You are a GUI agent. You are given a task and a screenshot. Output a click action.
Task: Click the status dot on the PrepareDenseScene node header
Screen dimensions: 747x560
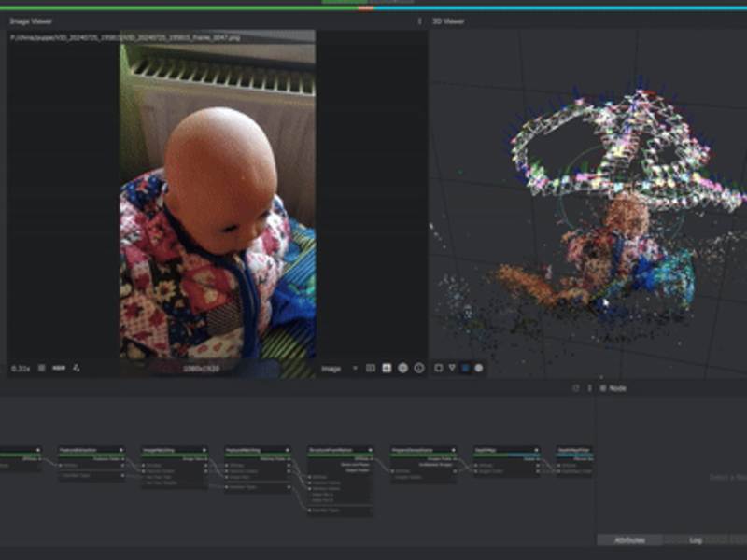pos(453,450)
